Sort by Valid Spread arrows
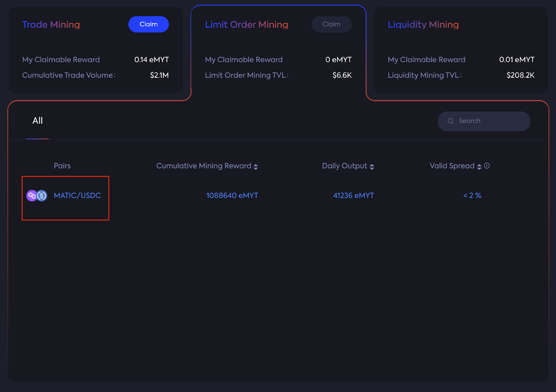Image resolution: width=556 pixels, height=392 pixels. click(479, 166)
